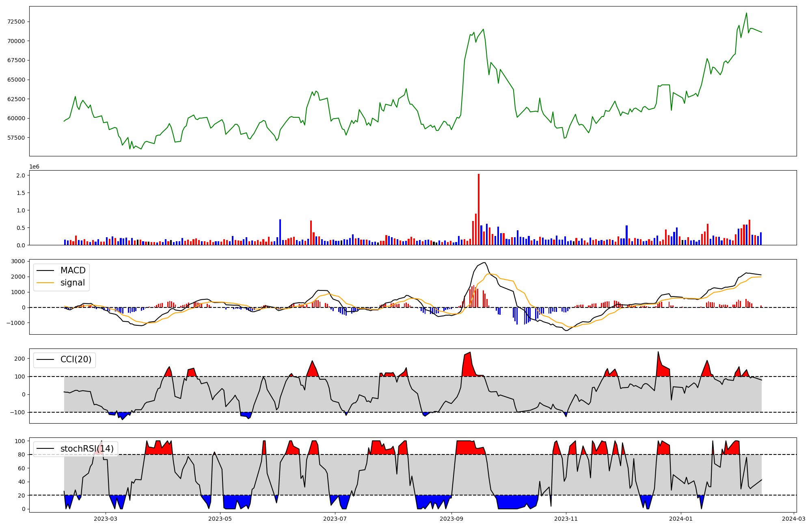Click the highest peak of green price line

click(746, 13)
